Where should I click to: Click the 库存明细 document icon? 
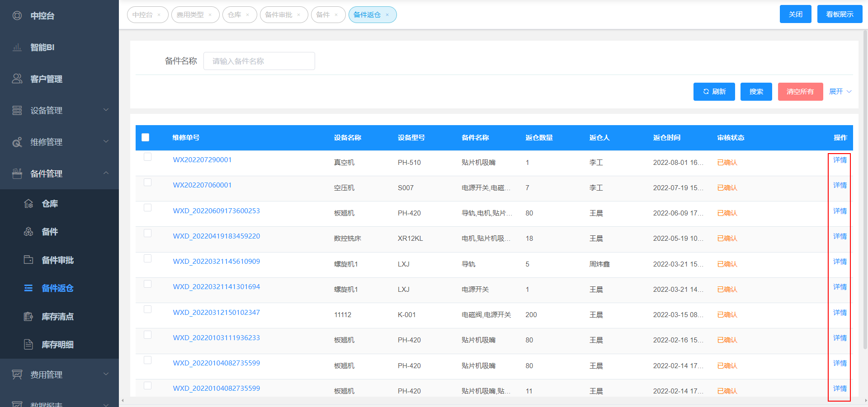28,344
